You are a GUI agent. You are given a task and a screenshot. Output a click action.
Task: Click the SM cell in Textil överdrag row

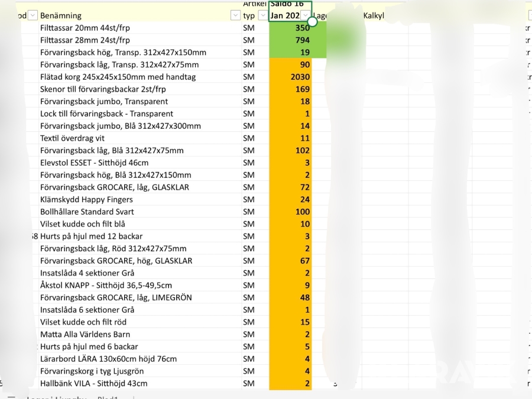tap(249, 138)
